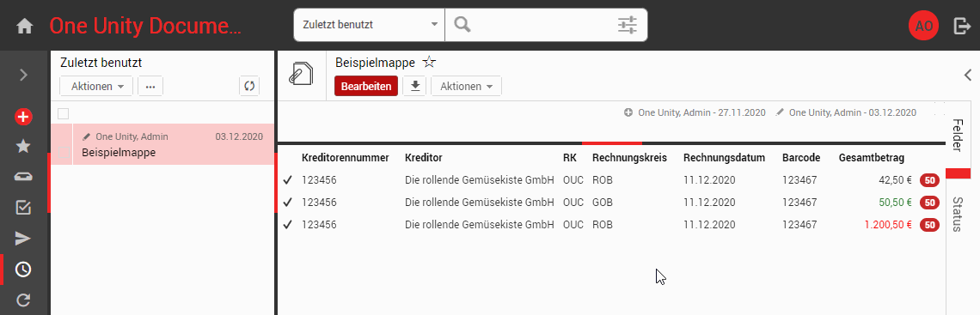Click the Kreditorennummer column header
Viewport: 980px width, 315px height.
[x=345, y=158]
